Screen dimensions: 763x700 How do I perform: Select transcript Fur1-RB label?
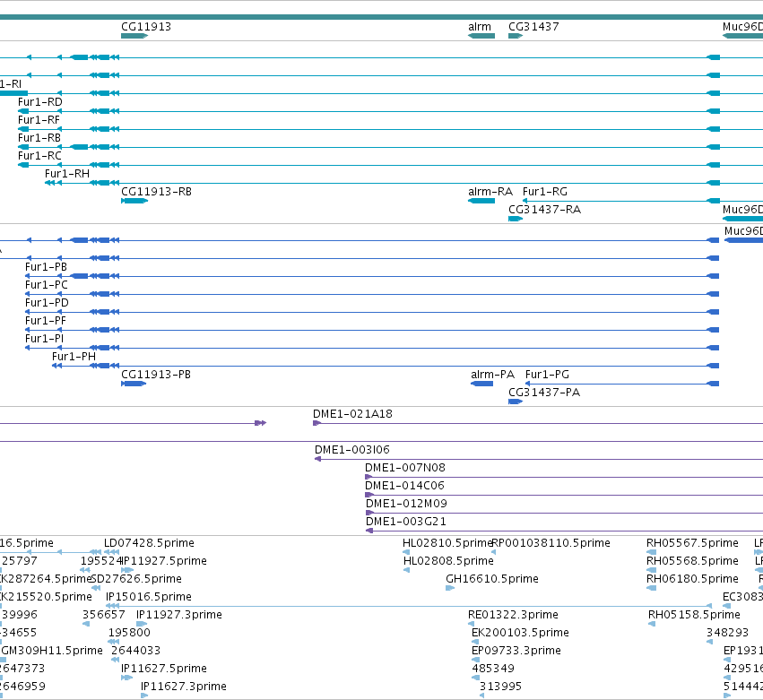39,138
